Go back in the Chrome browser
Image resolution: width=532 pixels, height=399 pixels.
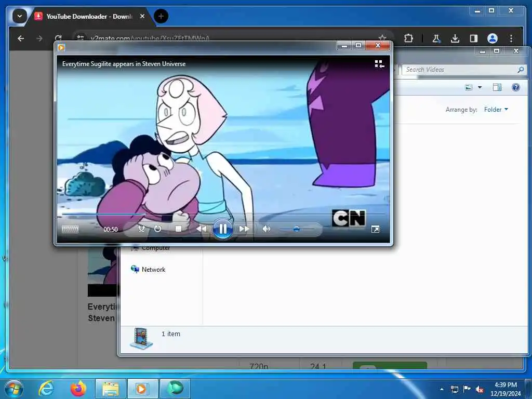(21, 38)
